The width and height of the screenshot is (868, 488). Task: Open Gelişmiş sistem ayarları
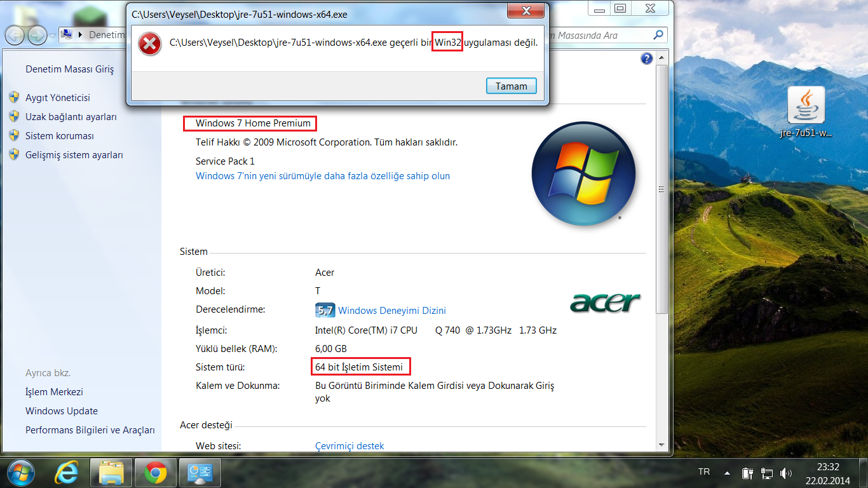click(x=74, y=155)
